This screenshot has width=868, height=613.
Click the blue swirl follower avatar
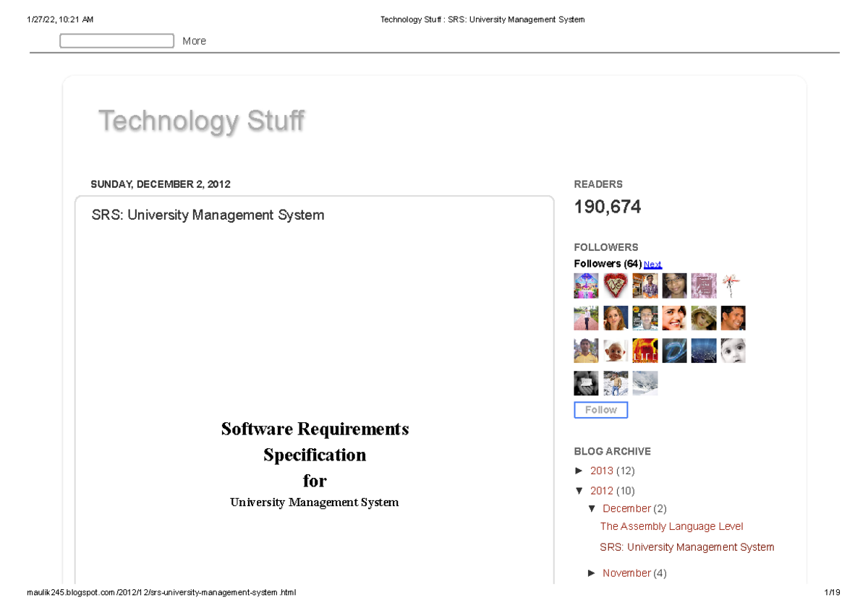(674, 351)
